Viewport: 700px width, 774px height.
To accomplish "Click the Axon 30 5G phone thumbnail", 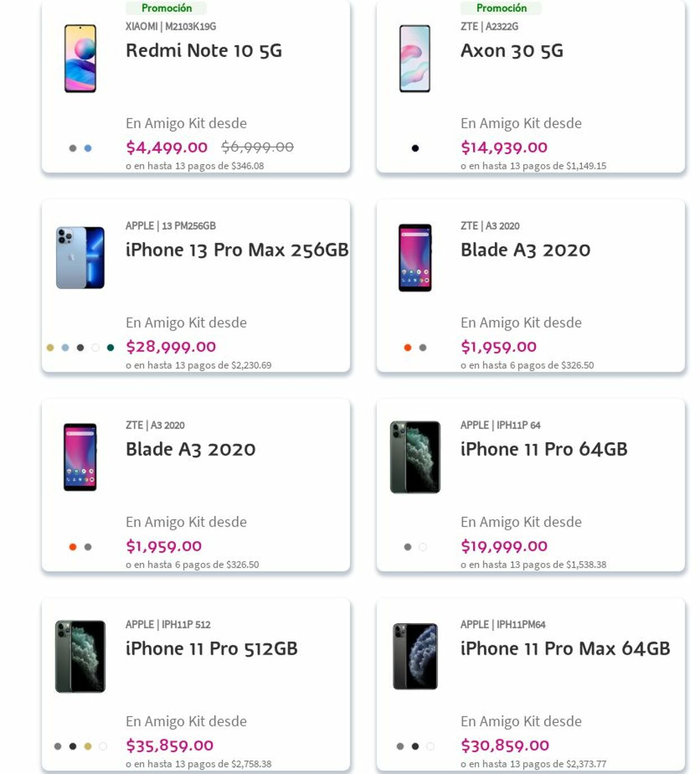I will point(415,58).
